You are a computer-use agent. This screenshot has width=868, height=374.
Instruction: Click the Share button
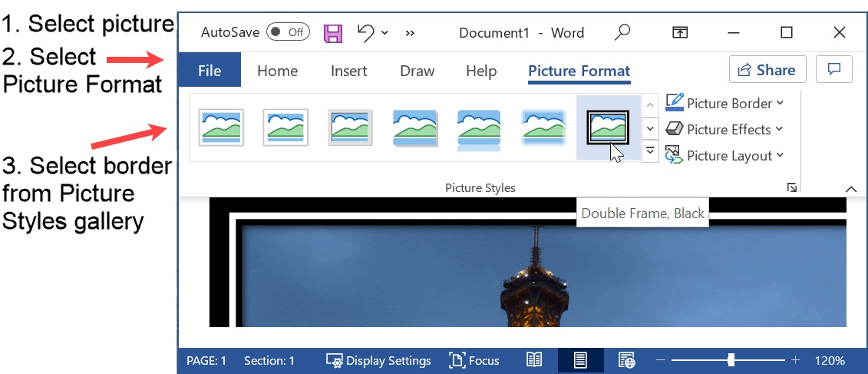[767, 70]
